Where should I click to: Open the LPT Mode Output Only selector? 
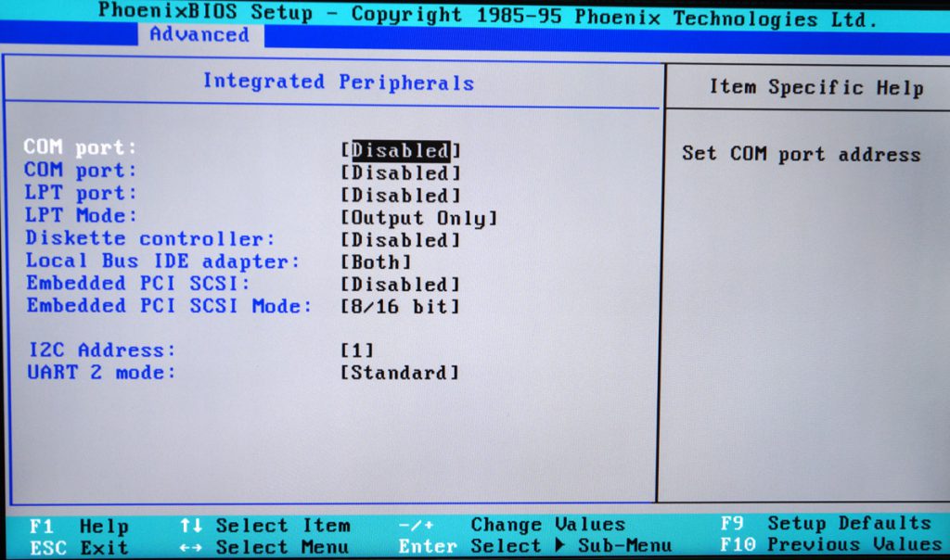point(419,217)
